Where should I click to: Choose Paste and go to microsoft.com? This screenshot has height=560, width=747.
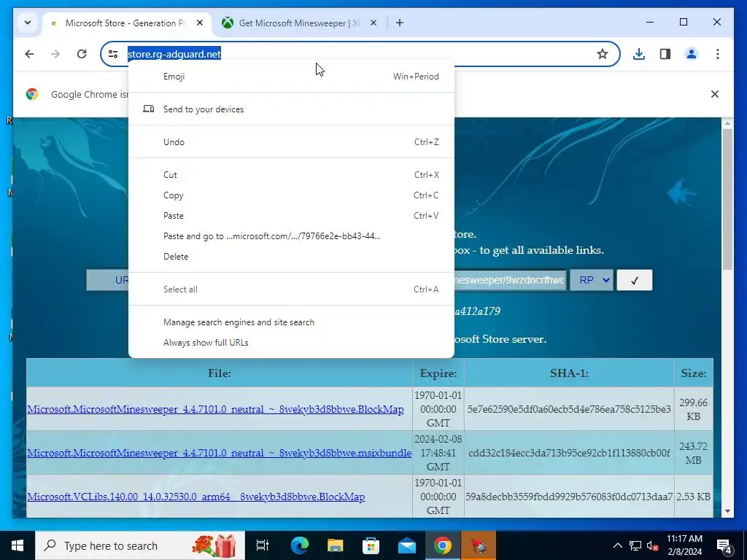[x=291, y=236]
